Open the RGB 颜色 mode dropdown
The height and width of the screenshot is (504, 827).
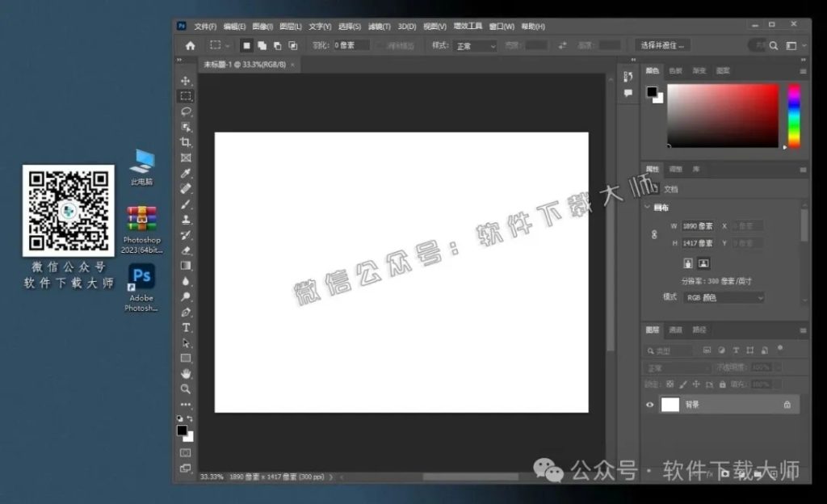723,297
